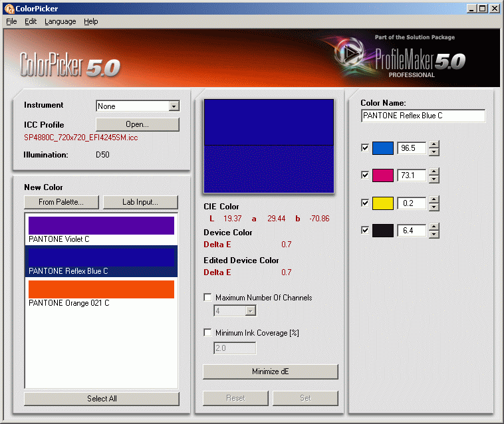Click the magenta value field 73.1
Screen dimensions: 504x424
(x=412, y=175)
